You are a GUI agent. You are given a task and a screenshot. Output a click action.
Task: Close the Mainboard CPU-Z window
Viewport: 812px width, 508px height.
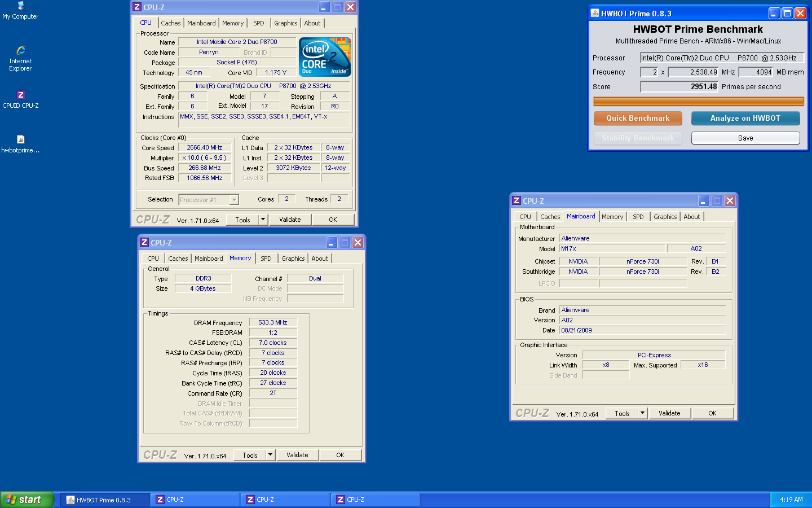(x=730, y=200)
